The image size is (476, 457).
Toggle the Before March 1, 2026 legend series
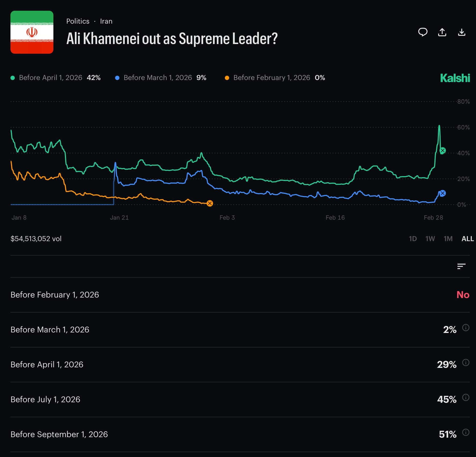(160, 78)
